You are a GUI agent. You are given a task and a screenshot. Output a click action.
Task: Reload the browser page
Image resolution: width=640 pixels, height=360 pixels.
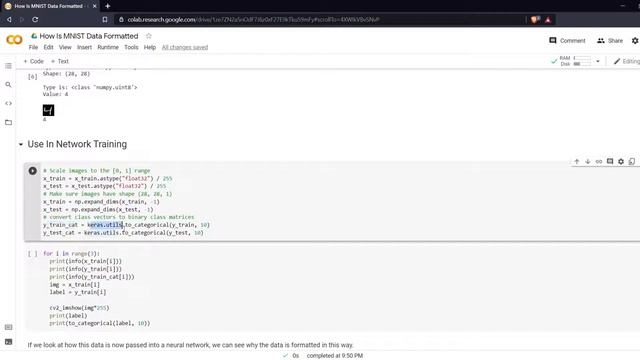(x=35, y=19)
